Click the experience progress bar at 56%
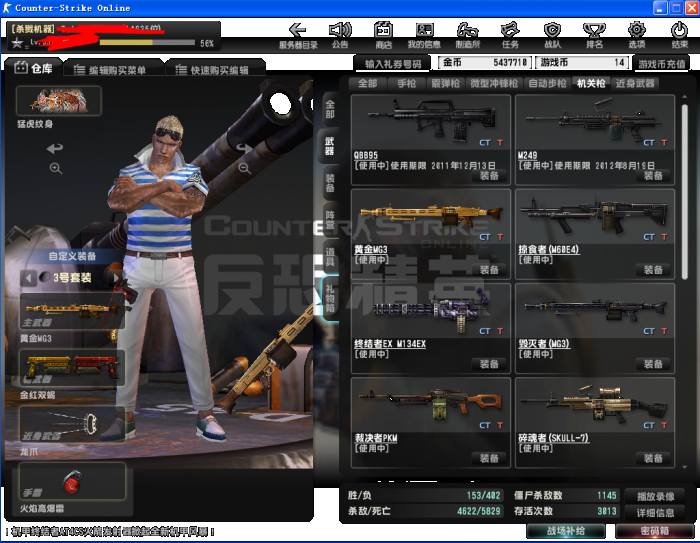Screen dimensions: 700x543 click(147, 43)
